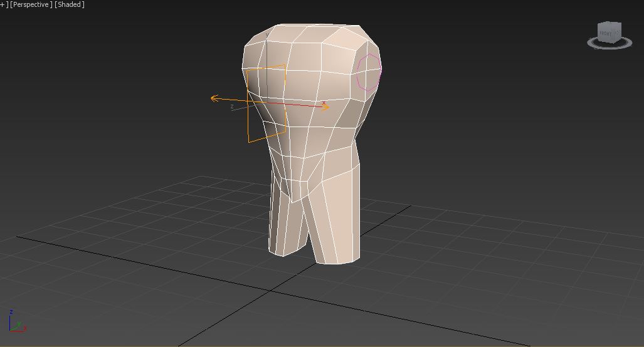Screen dimensions: 644x347
Task: Click the ViewCube's right side face
Action: 618,33
